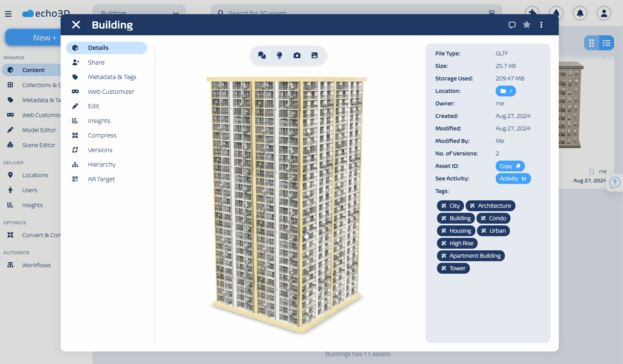Click the root folder location chip
The image size is (623, 364).
(x=505, y=91)
